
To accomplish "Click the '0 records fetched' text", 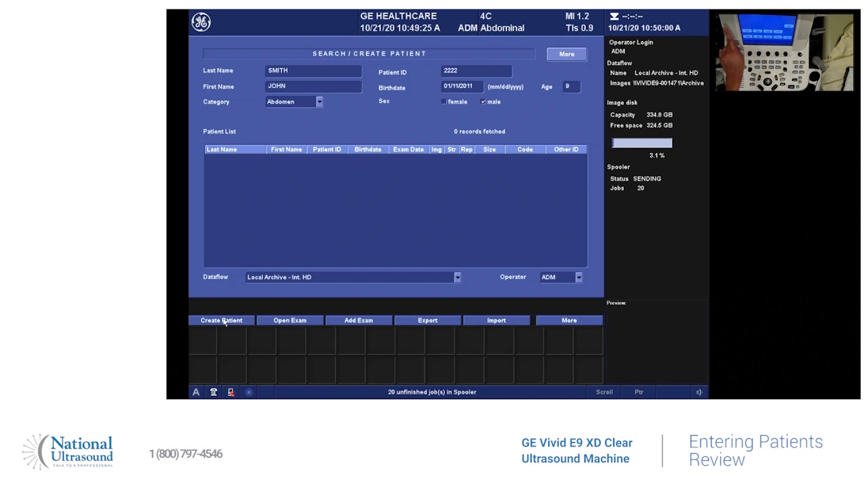I will click(479, 131).
